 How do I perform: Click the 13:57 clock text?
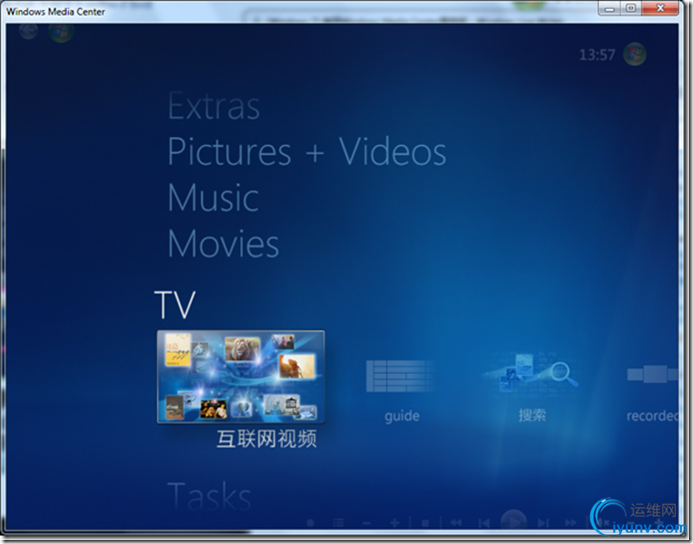[x=597, y=55]
